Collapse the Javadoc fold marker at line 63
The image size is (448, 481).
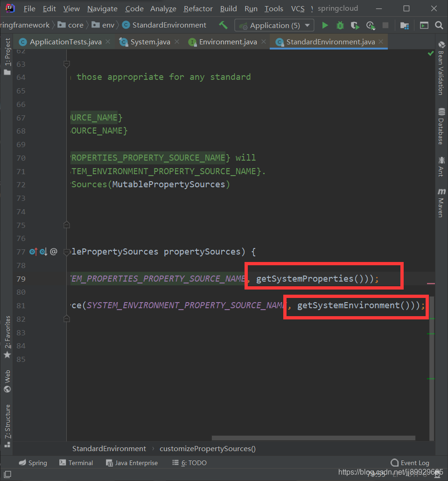pyautogui.click(x=67, y=64)
